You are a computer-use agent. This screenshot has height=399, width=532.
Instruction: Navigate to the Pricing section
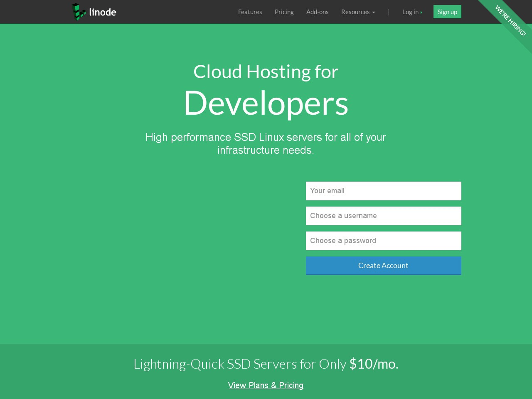[284, 12]
